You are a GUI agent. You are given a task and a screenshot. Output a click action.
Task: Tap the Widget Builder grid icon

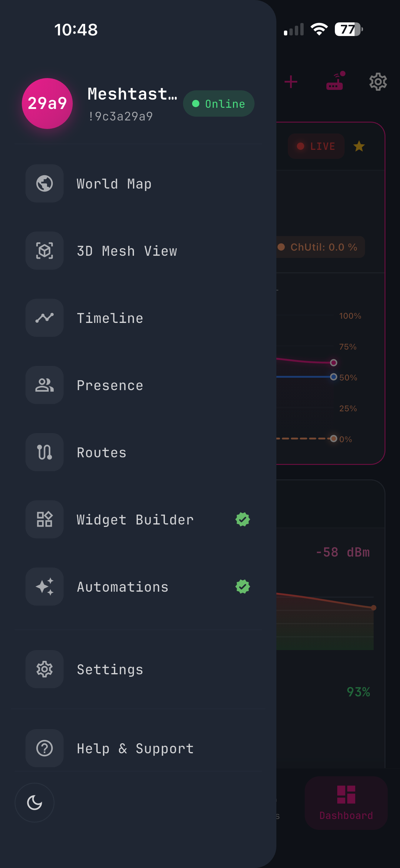pyautogui.click(x=44, y=519)
